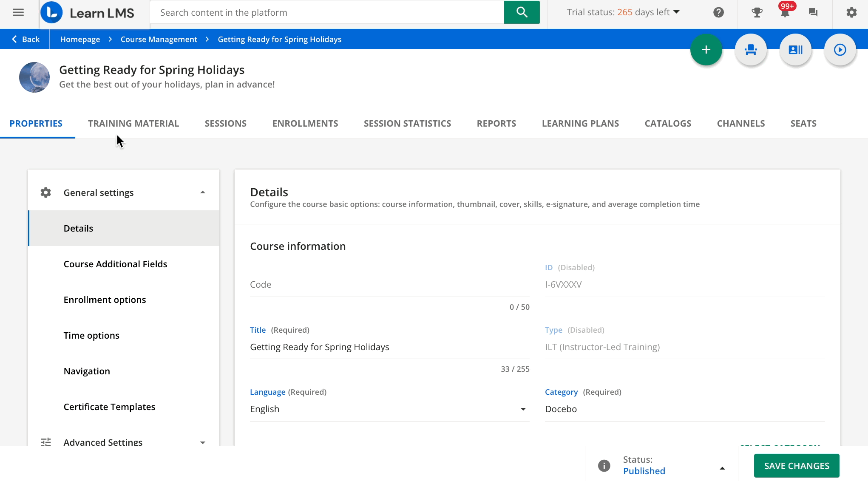The image size is (868, 481).
Task: Go to Course Management breadcrumb link
Action: [159, 40]
